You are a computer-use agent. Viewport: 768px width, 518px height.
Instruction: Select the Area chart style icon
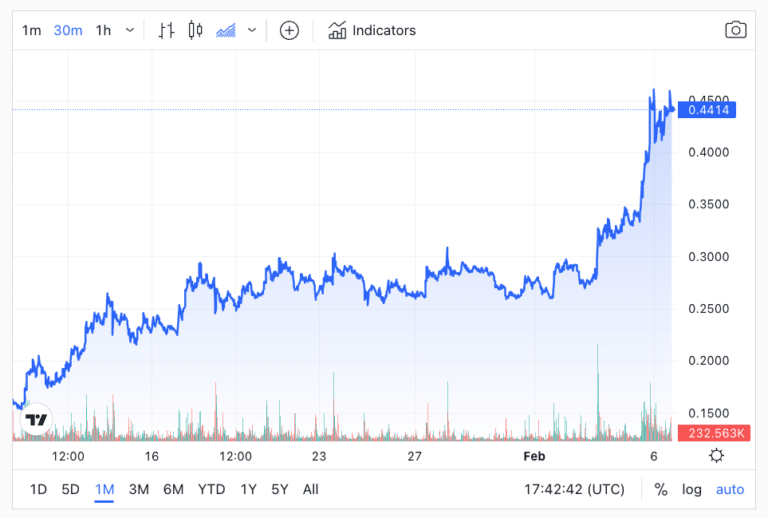[x=226, y=30]
